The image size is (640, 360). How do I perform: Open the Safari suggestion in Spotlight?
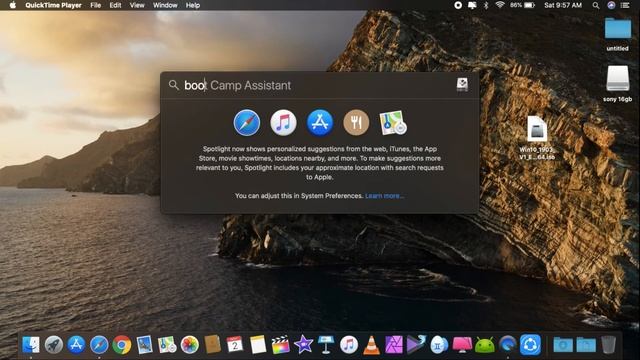pyautogui.click(x=247, y=122)
